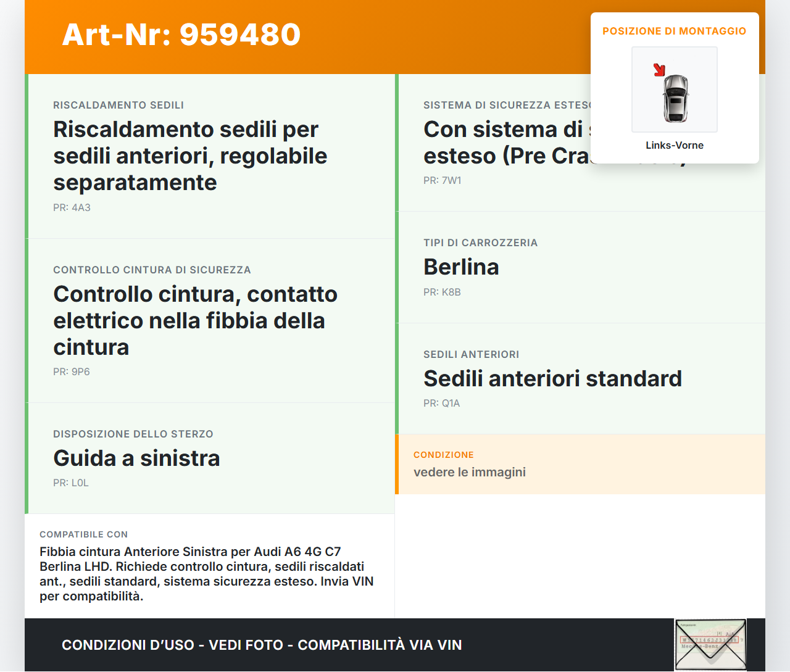Click the Links-Vorne position indicator

tap(674, 146)
